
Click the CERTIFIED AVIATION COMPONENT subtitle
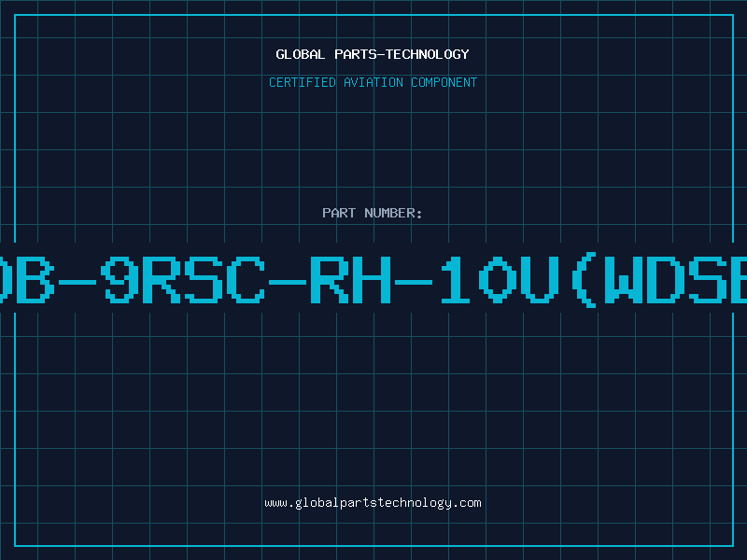point(373,82)
